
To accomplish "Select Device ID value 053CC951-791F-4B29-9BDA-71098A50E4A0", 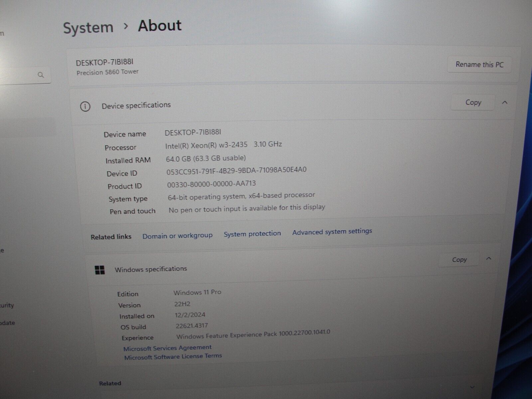I will pos(236,171).
